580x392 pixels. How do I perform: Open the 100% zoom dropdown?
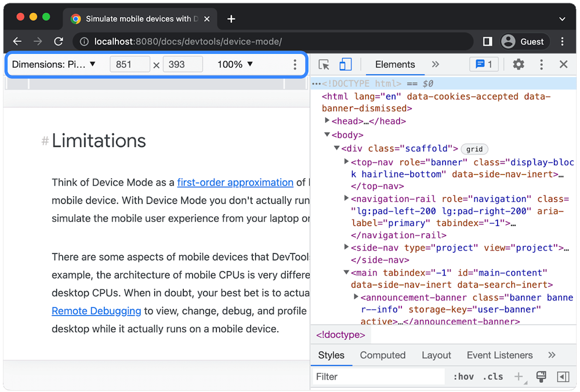pyautogui.click(x=235, y=64)
